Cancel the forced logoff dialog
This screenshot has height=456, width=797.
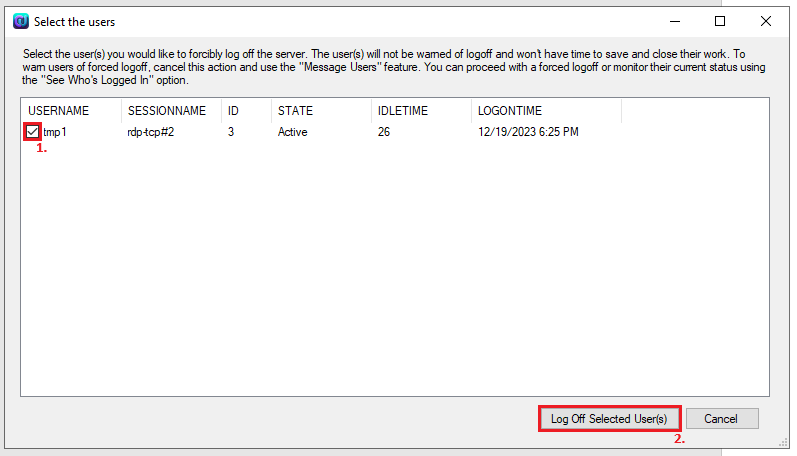722,419
